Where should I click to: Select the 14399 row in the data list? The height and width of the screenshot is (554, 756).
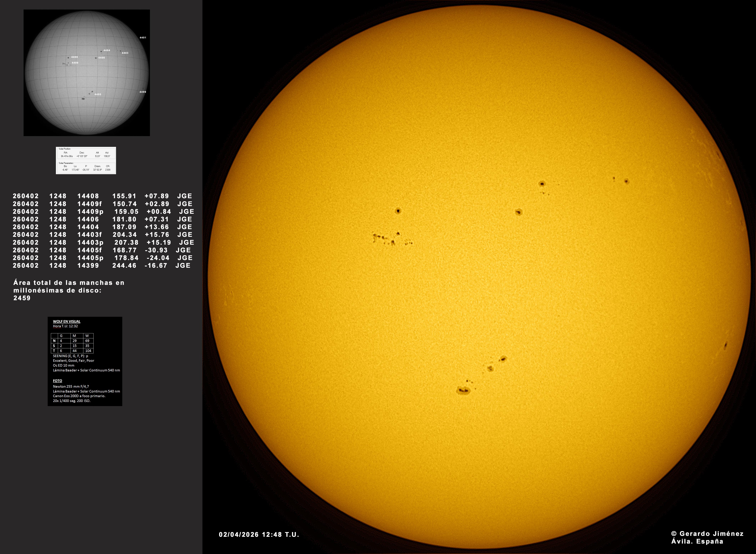point(102,265)
